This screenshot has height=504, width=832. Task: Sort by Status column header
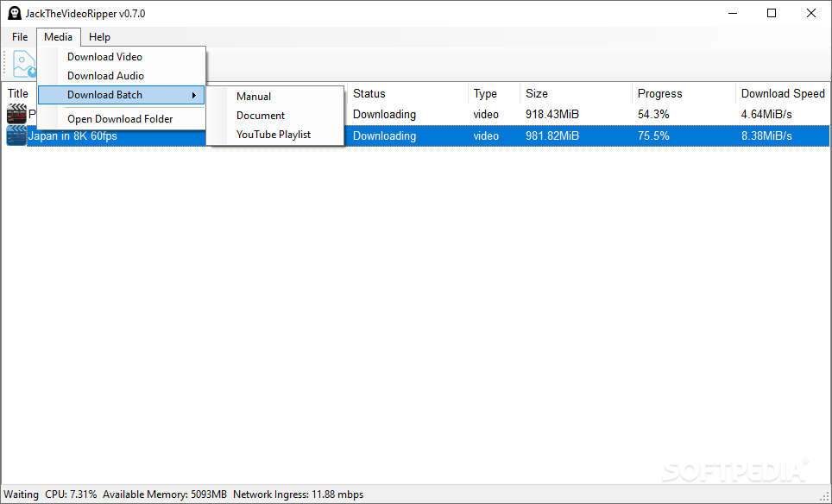coord(407,93)
